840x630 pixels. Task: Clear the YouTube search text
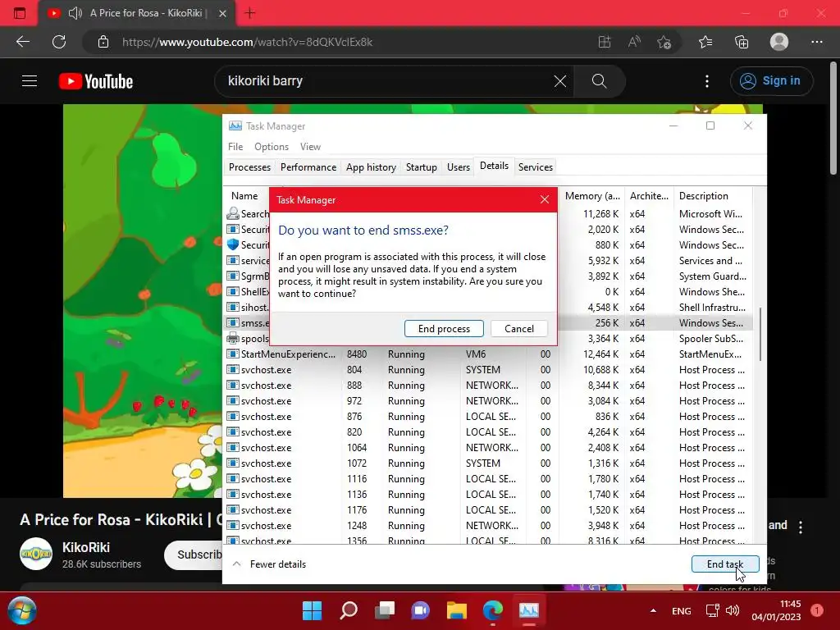[559, 81]
